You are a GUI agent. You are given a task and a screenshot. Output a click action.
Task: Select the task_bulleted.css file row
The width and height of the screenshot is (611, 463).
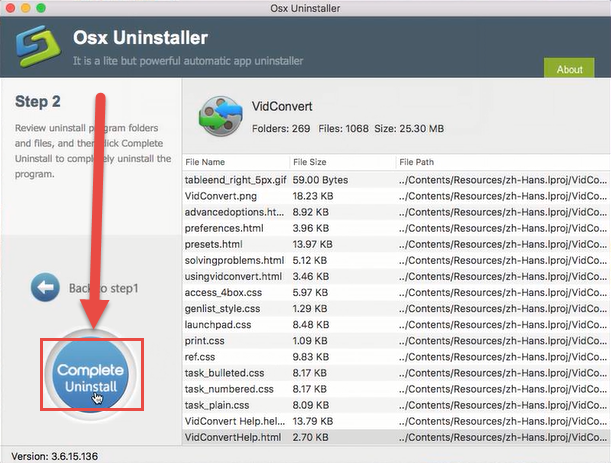click(x=395, y=373)
